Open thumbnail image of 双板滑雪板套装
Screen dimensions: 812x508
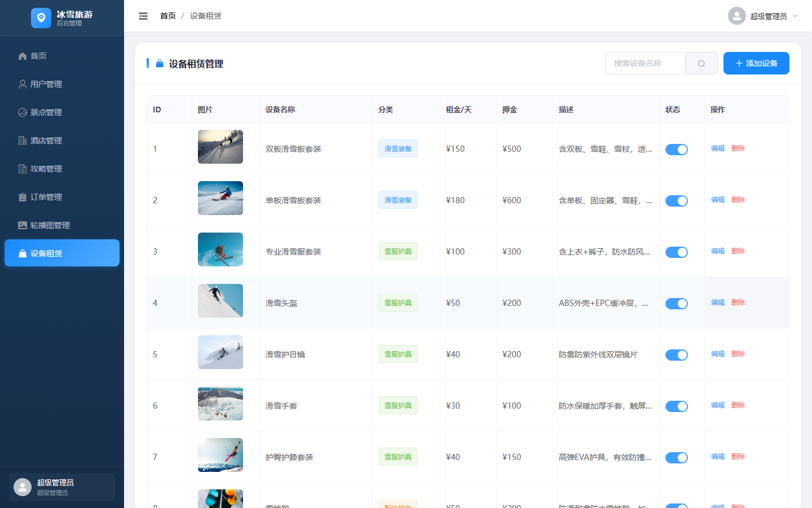[x=220, y=147]
